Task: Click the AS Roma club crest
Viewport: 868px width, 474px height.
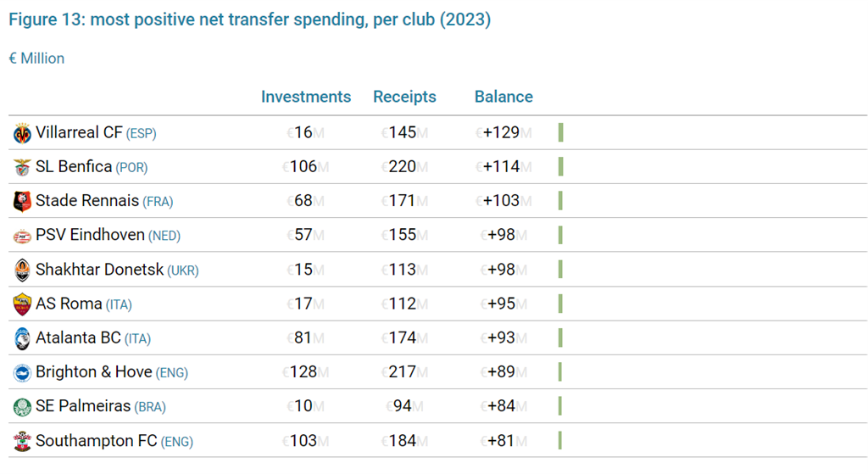Action: pyautogui.click(x=22, y=304)
